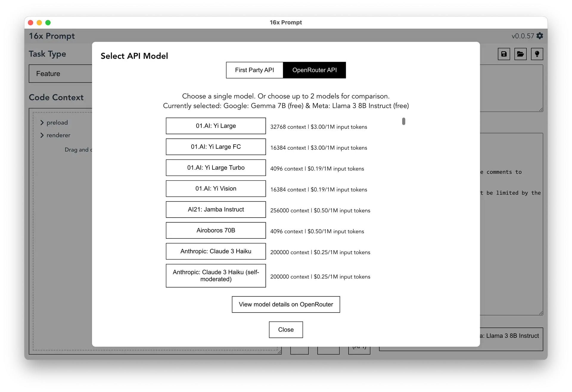Click the settings gear icon
The image size is (572, 392).
click(x=541, y=36)
